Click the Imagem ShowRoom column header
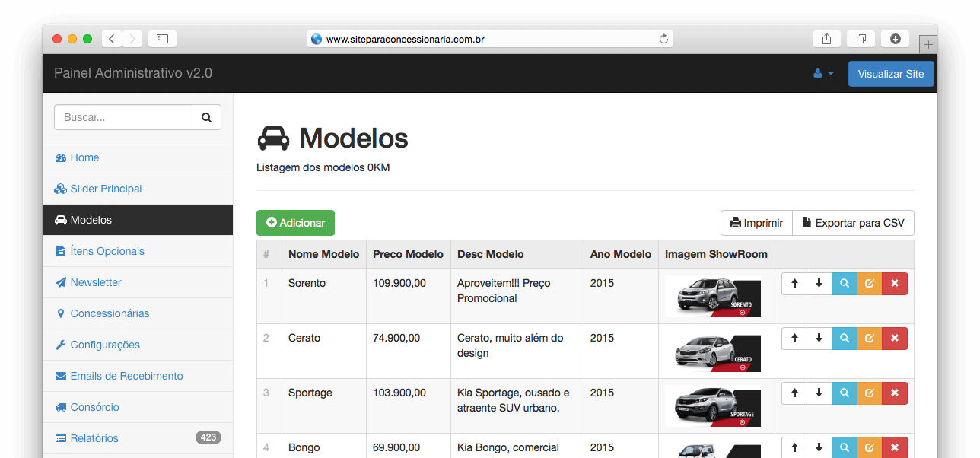Screen dimensions: 980x458 click(716, 254)
